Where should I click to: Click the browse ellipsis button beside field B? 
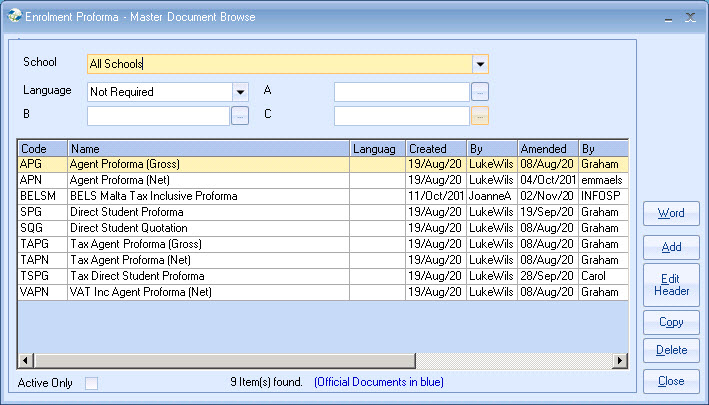pos(240,116)
